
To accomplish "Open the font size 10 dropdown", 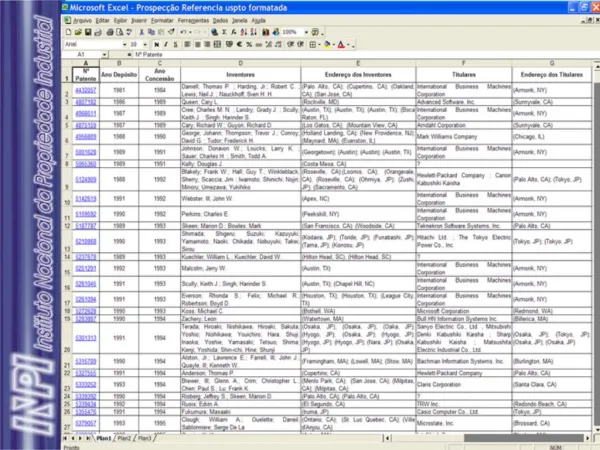I will click(145, 45).
